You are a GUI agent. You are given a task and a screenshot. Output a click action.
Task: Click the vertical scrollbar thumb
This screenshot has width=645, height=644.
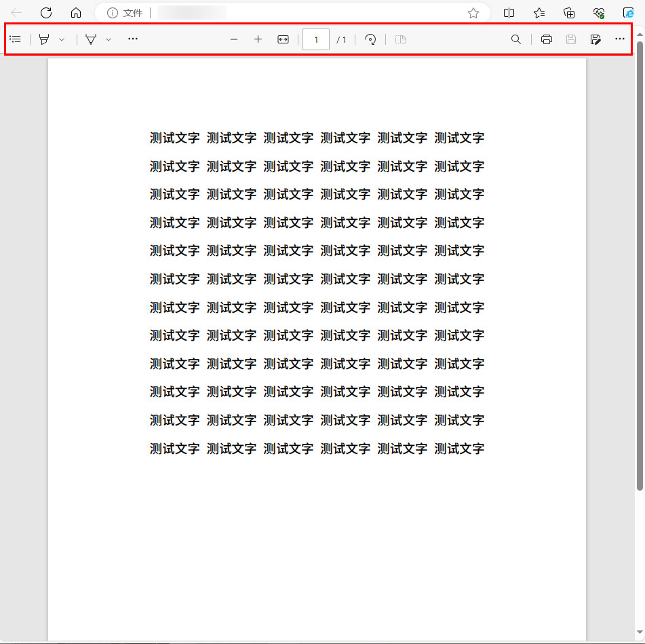[640, 265]
